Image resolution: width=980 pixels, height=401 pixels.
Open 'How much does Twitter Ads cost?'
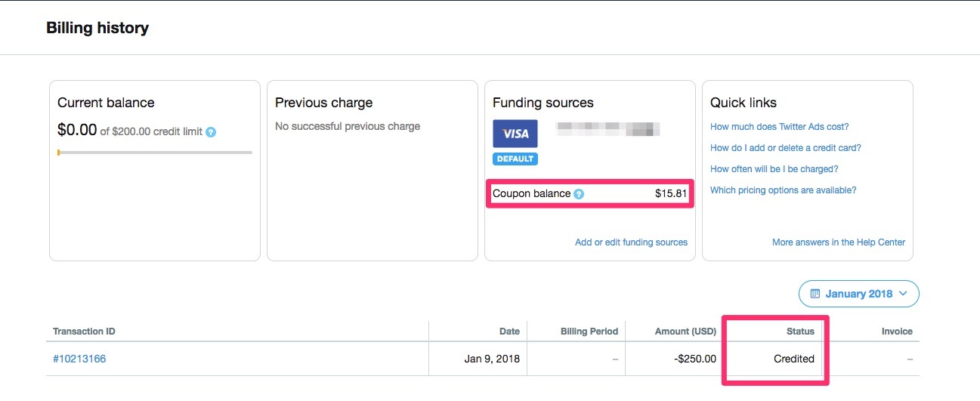[779, 127]
